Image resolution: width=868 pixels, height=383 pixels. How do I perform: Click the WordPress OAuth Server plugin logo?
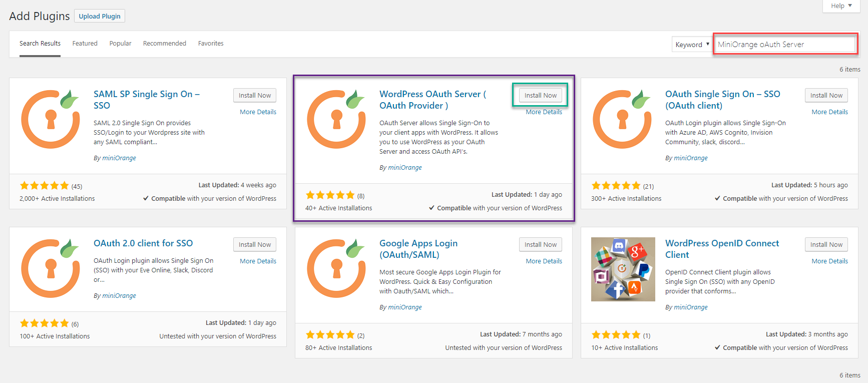pos(337,119)
